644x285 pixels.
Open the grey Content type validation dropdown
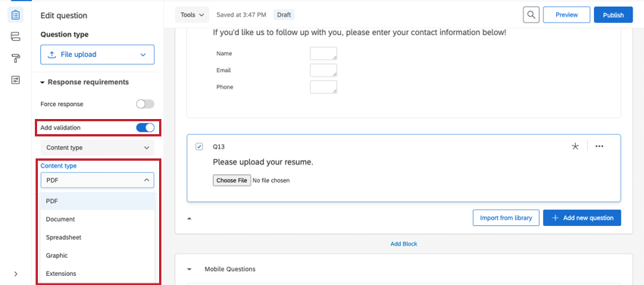(97, 148)
